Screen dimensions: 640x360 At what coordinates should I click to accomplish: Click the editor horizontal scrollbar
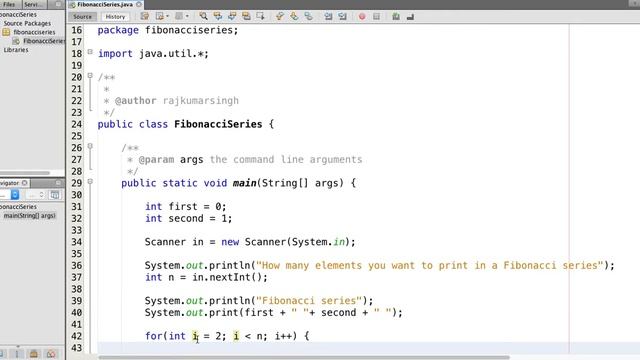(x=304, y=358)
